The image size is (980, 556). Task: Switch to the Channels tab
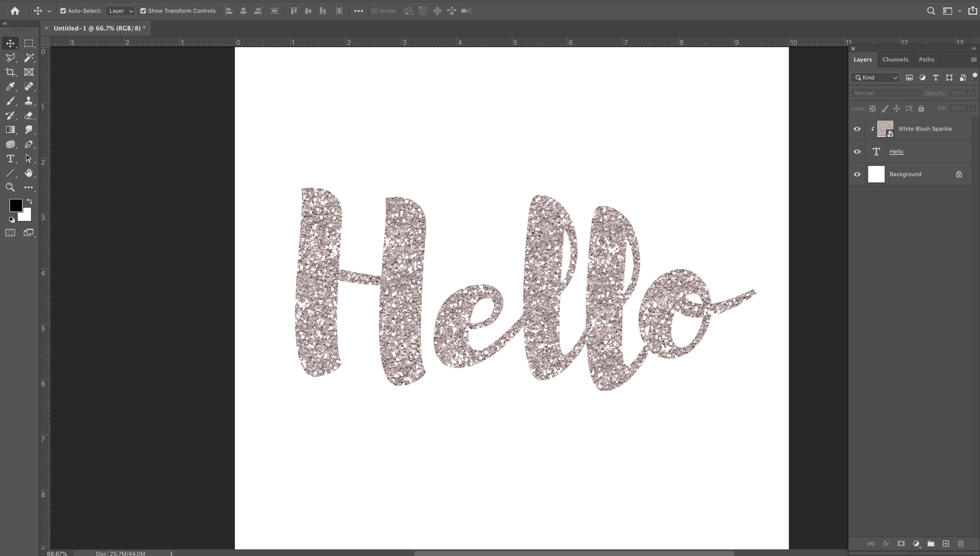[895, 60]
